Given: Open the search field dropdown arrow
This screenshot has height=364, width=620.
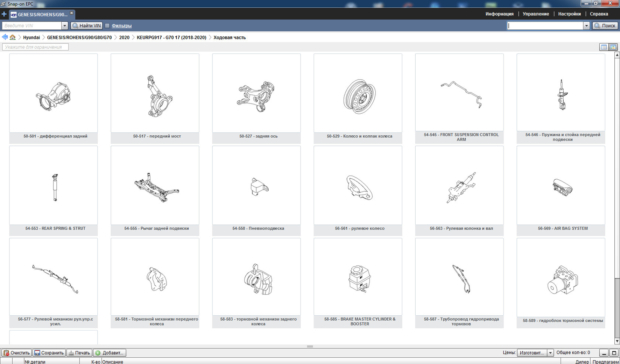Looking at the screenshot, I should point(586,26).
